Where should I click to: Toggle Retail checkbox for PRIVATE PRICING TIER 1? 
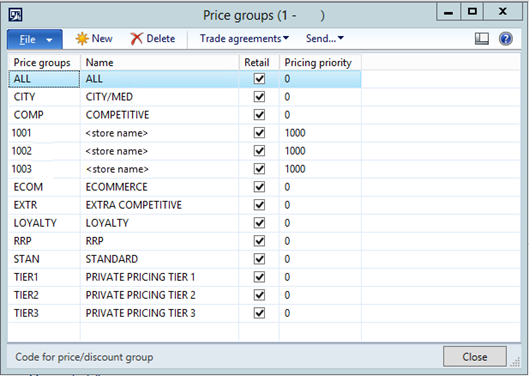[259, 277]
